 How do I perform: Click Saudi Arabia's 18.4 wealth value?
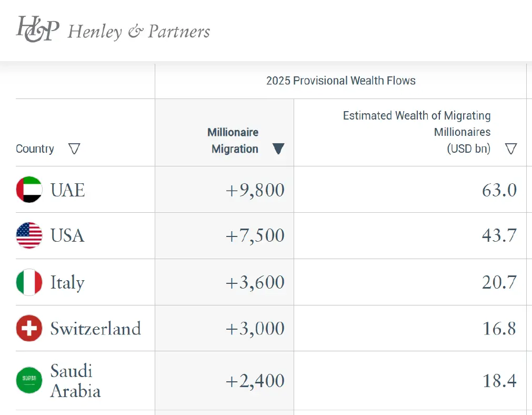pyautogui.click(x=499, y=381)
